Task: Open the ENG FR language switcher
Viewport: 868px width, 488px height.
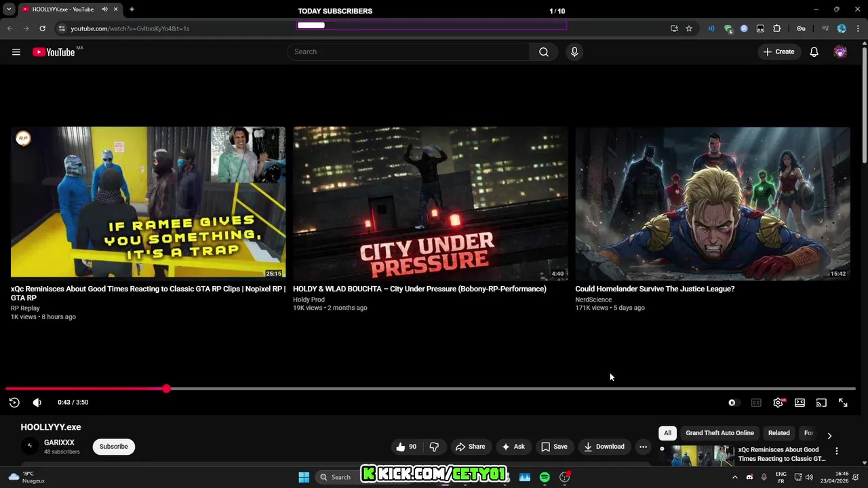Action: (x=781, y=477)
